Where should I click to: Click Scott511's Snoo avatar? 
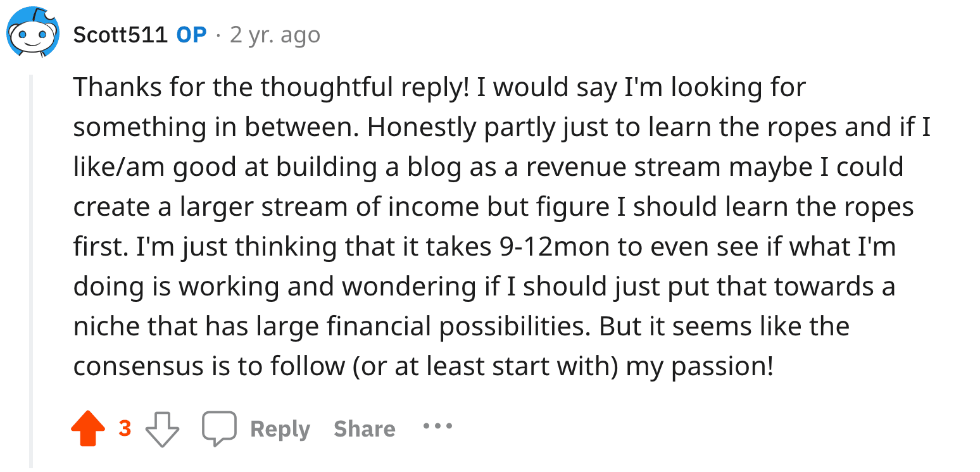pyautogui.click(x=32, y=34)
